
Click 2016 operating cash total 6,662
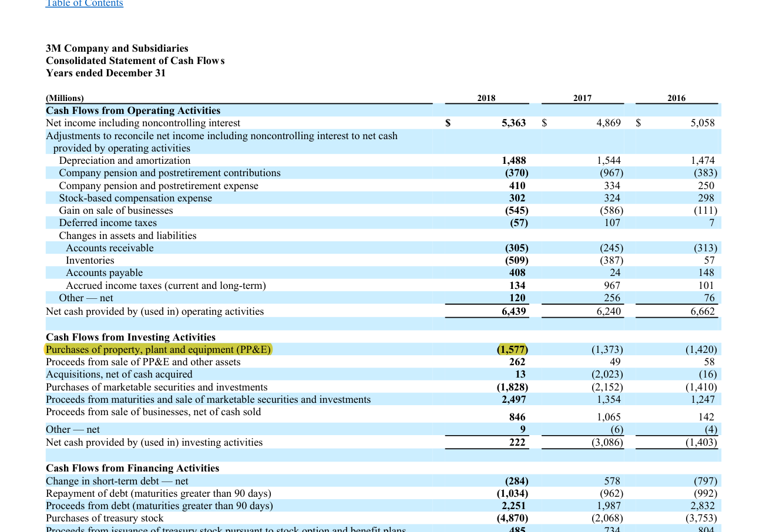click(703, 311)
